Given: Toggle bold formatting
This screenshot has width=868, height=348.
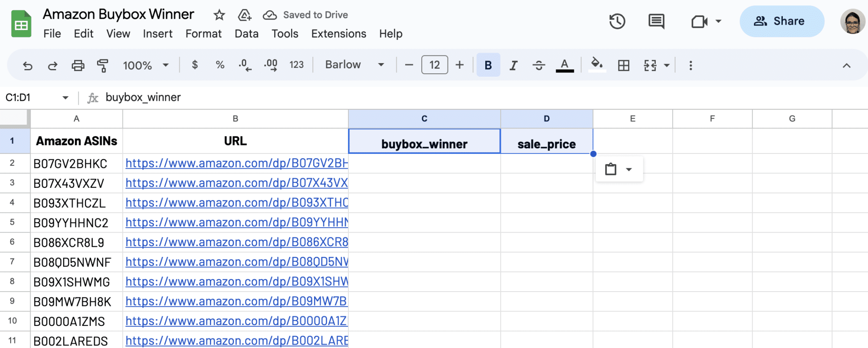Looking at the screenshot, I should (x=488, y=65).
